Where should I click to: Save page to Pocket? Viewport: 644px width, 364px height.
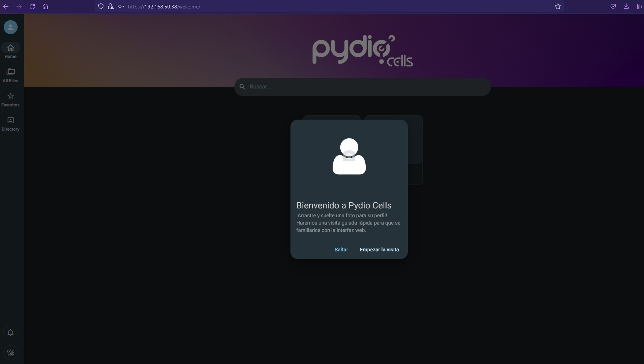tap(613, 7)
